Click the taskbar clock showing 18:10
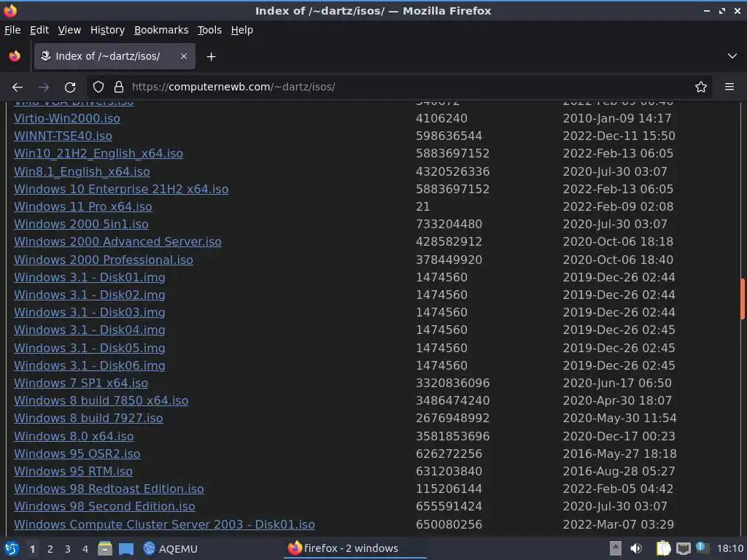Viewport: 747px width, 560px height. point(729,548)
